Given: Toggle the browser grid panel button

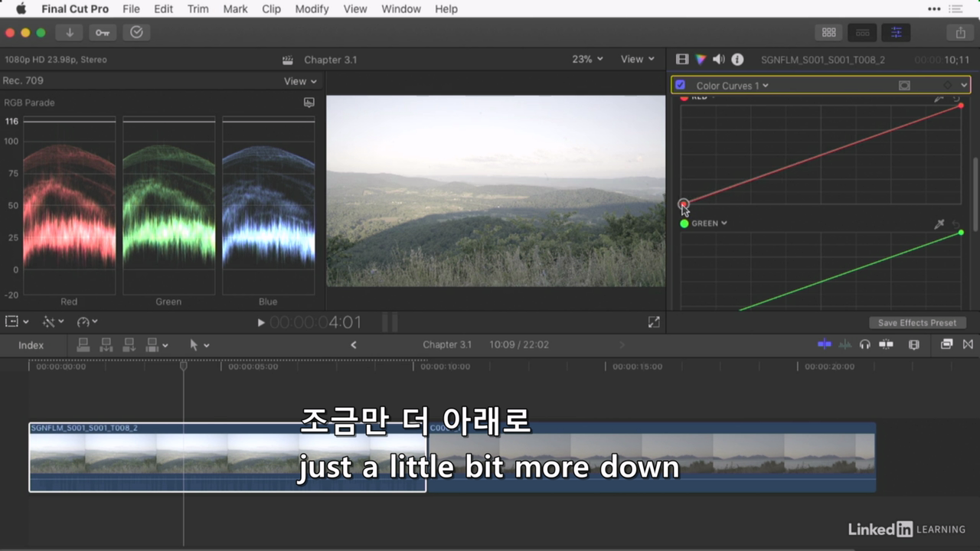Looking at the screenshot, I should point(828,33).
